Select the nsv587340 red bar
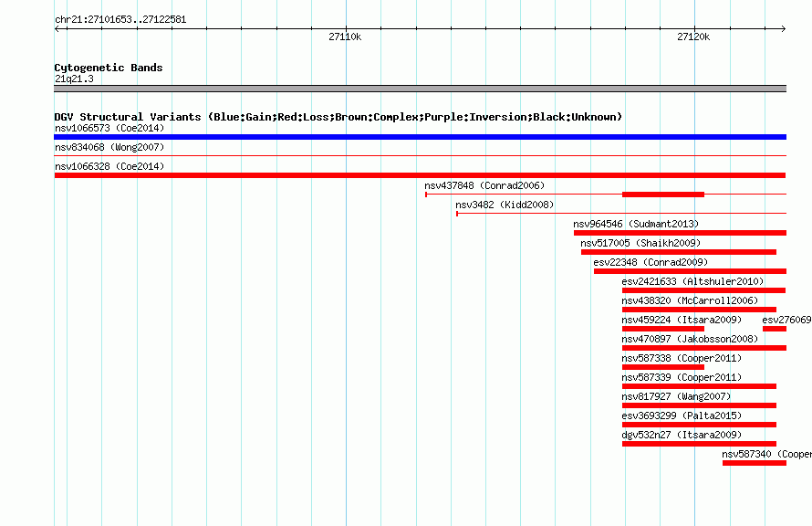812x526 pixels. [755, 463]
